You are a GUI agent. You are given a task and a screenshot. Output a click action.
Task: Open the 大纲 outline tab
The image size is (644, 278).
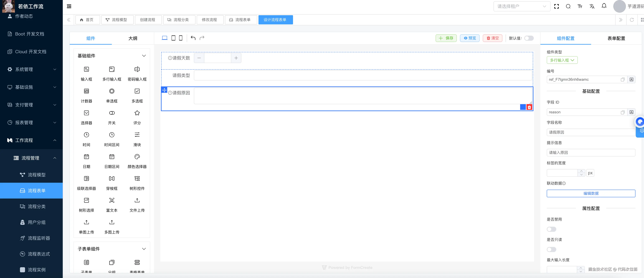[x=133, y=38]
